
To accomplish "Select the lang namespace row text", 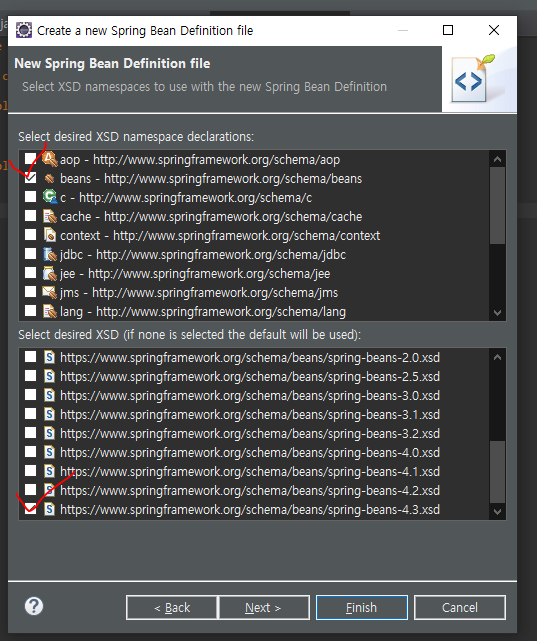I will click(203, 312).
